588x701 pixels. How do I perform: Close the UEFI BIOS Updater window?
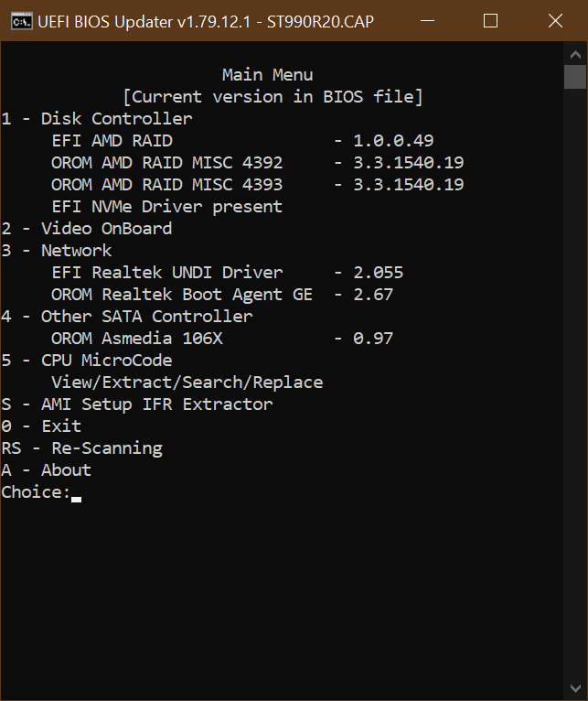[555, 20]
